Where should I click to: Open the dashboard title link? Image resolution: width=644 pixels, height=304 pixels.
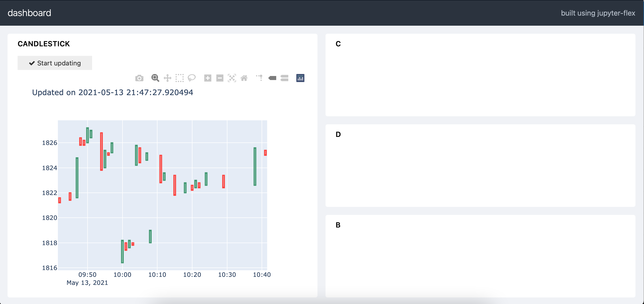29,13
